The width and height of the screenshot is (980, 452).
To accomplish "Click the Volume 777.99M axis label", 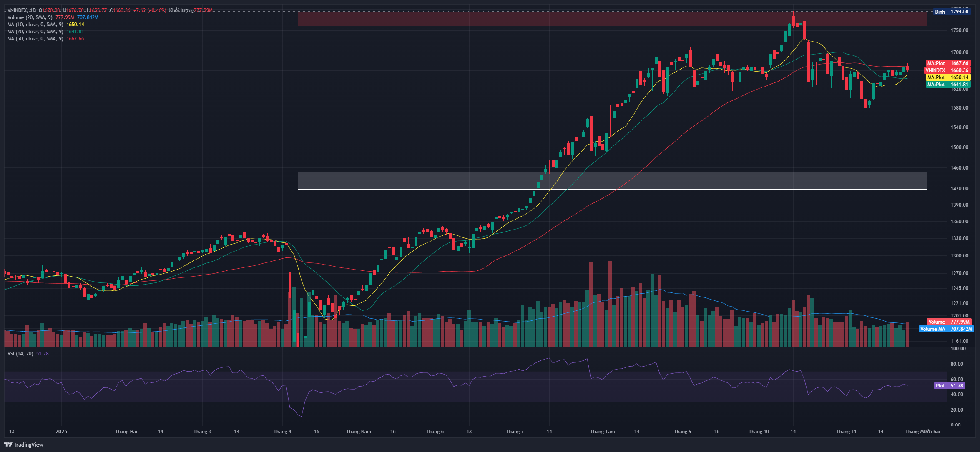I will [x=949, y=322].
